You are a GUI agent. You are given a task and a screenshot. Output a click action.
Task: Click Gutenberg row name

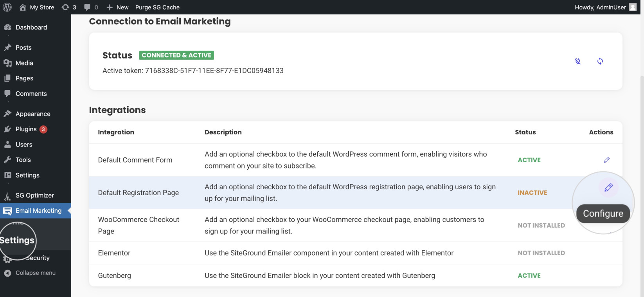(x=115, y=275)
